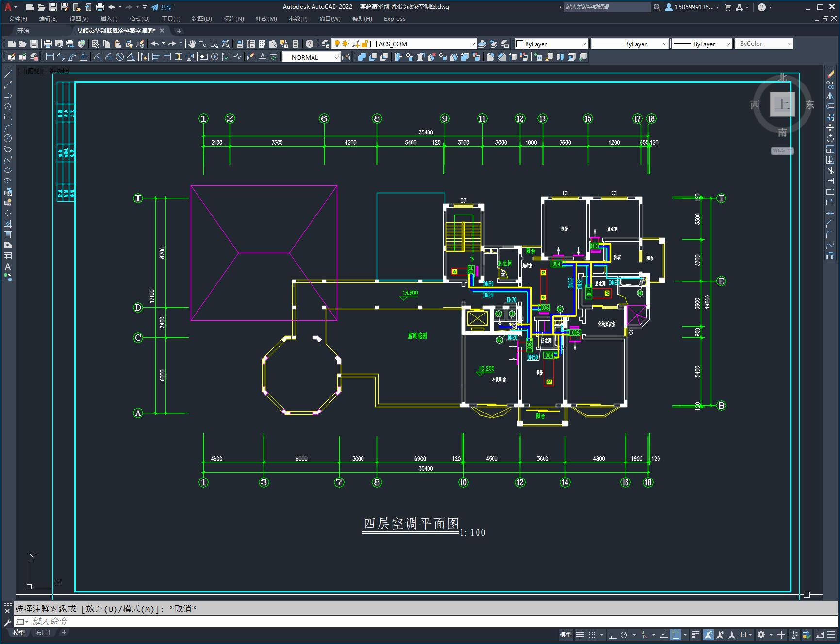Select the Angular dimension tool

[x=131, y=57]
